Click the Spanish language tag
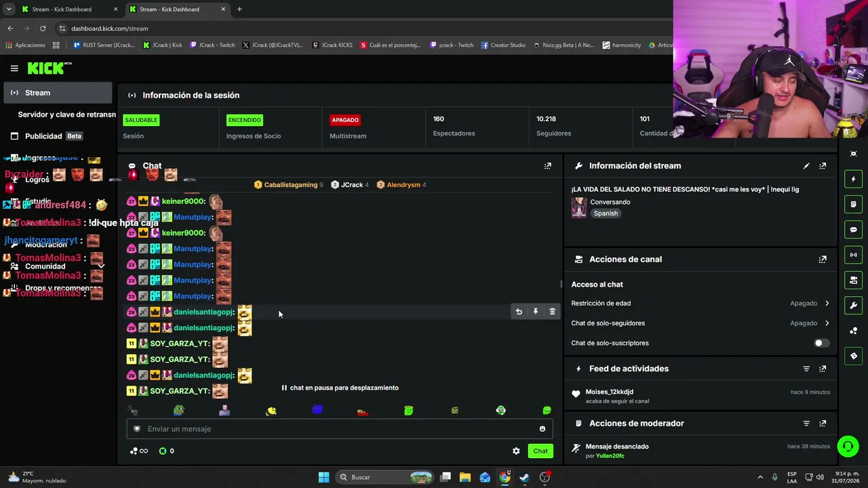868x488 pixels. pos(606,213)
